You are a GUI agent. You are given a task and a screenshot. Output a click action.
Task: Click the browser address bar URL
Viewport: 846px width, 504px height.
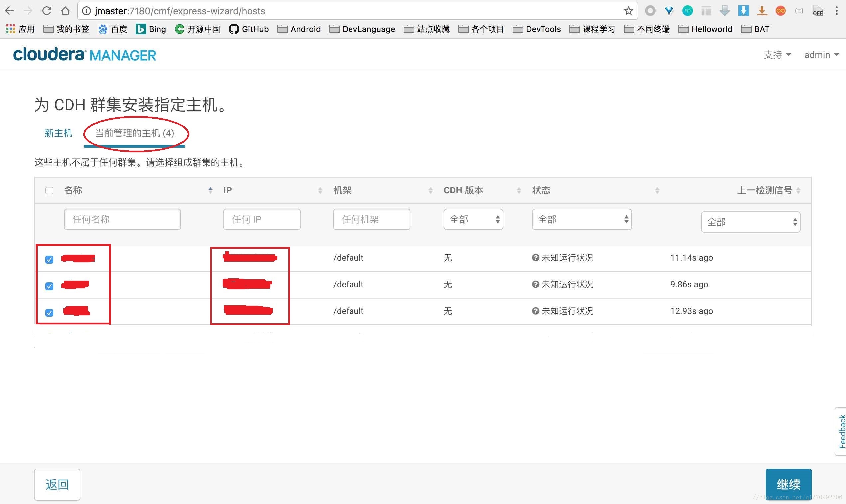180,11
